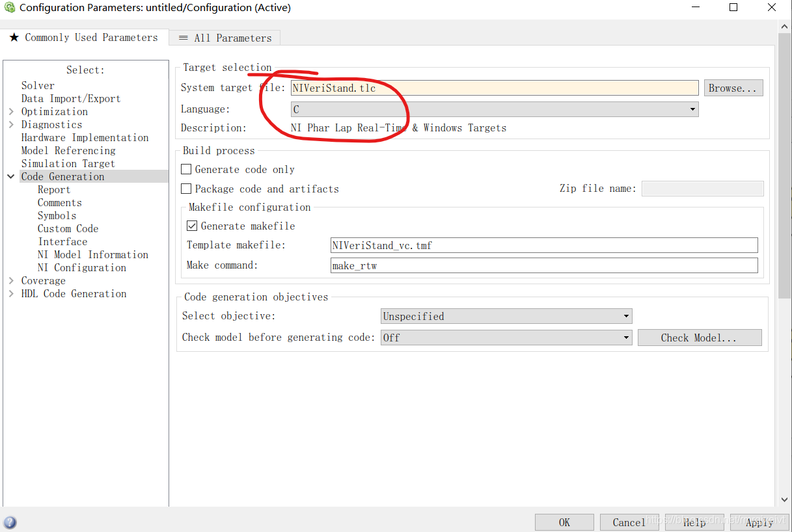Maximize the Configuration Parameters window
Image resolution: width=792 pixels, height=532 pixels.
tap(733, 8)
